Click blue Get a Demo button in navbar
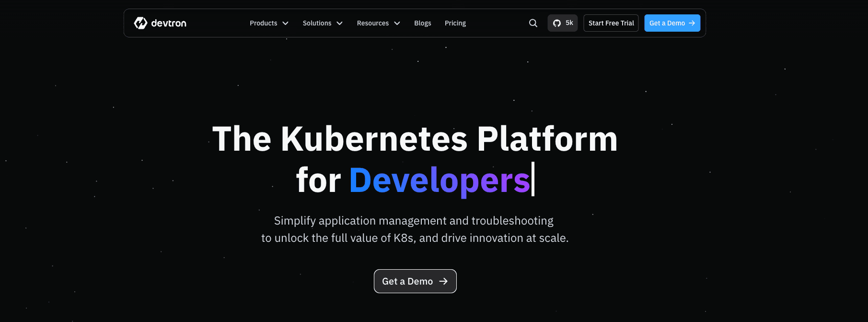This screenshot has width=868, height=322. coord(672,23)
